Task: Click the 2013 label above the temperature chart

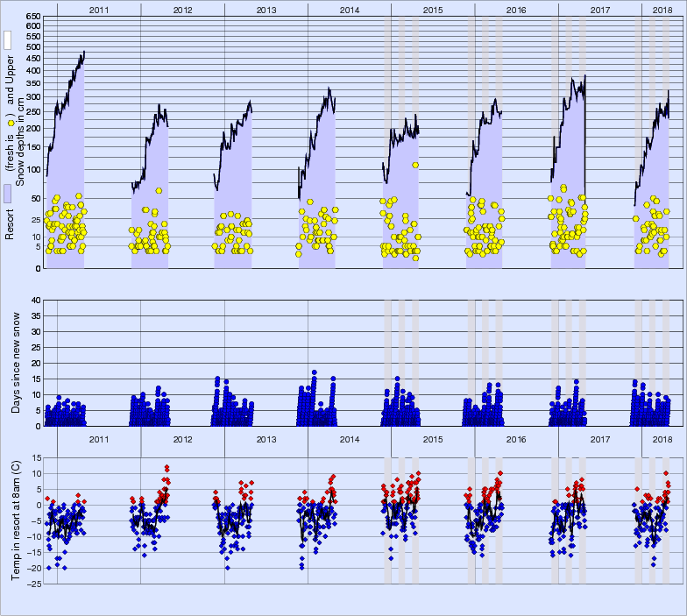Action: click(266, 438)
